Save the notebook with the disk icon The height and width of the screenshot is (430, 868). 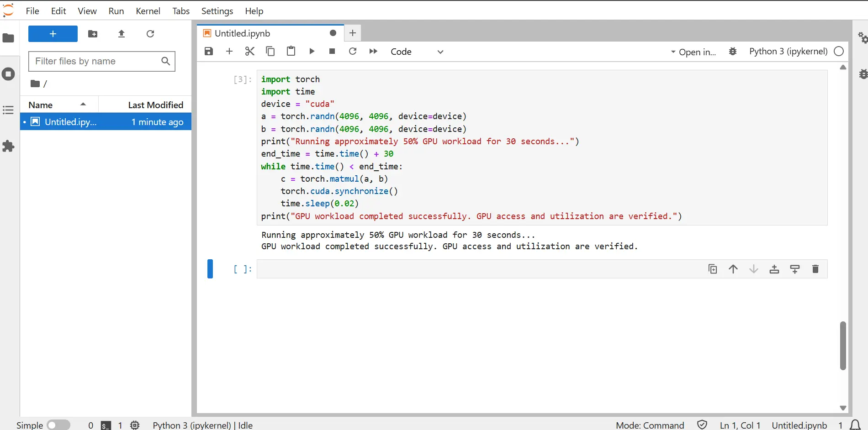tap(209, 51)
